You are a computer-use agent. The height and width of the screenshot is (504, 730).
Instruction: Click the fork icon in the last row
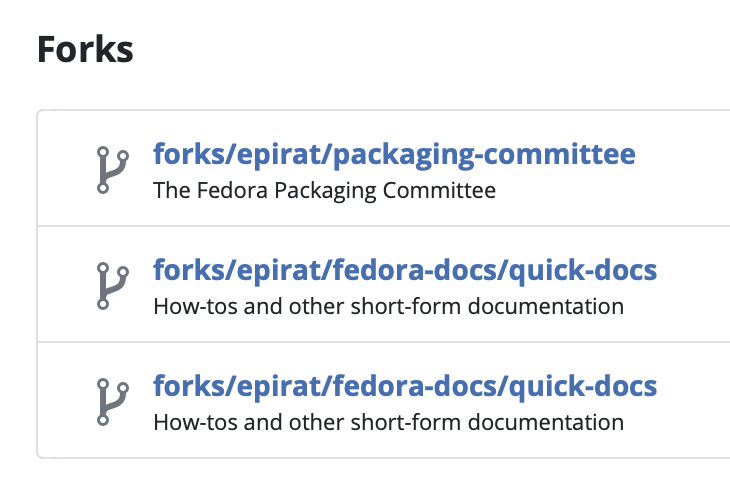[113, 402]
